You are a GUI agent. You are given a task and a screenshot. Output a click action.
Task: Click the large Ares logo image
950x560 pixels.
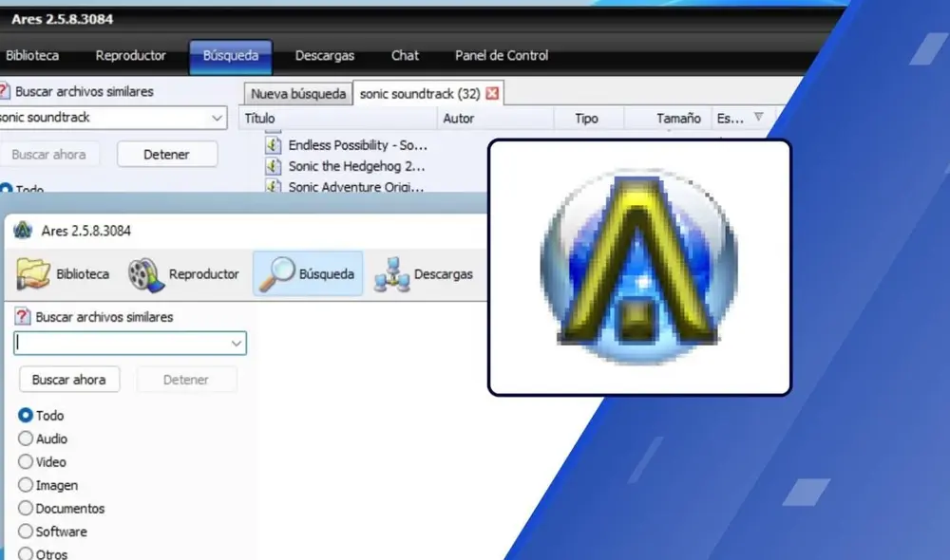click(638, 268)
